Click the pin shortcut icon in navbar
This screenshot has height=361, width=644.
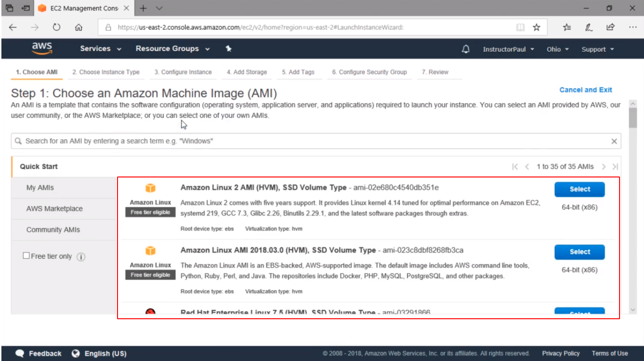click(228, 49)
